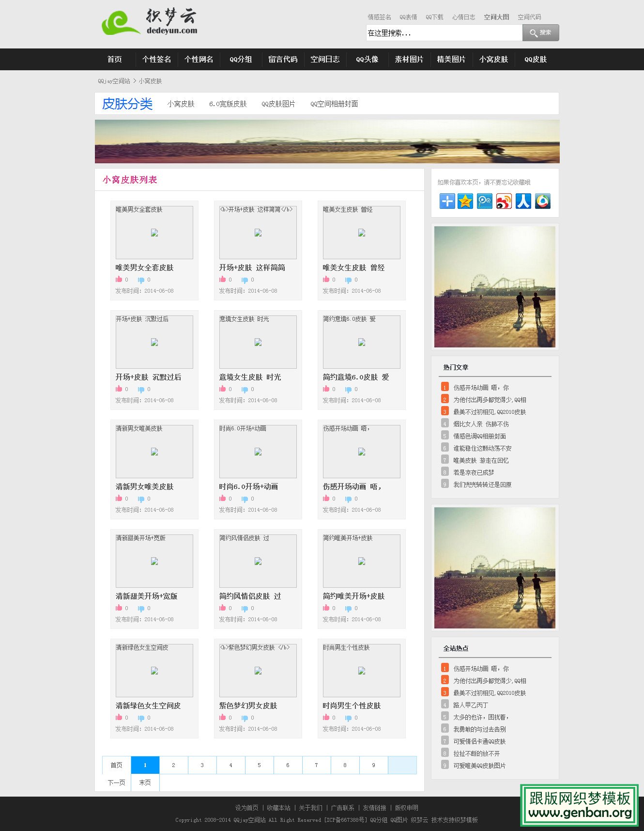Dislike the 开场+皮肤 沉默过后 card
644x831 pixels.
(x=141, y=390)
